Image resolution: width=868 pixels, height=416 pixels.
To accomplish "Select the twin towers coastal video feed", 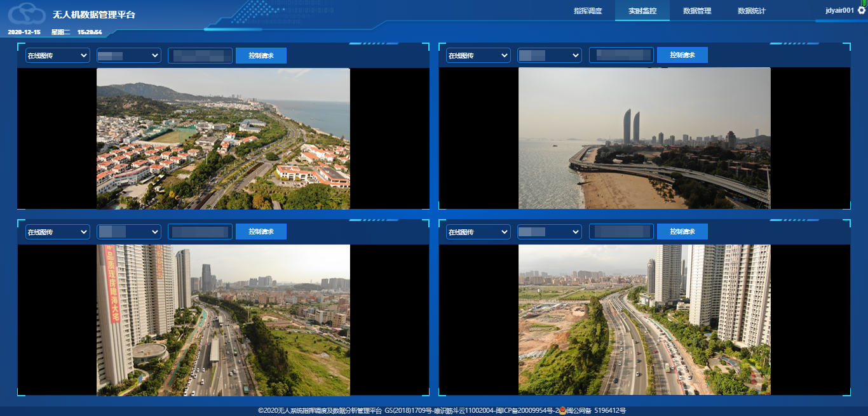I will point(644,138).
